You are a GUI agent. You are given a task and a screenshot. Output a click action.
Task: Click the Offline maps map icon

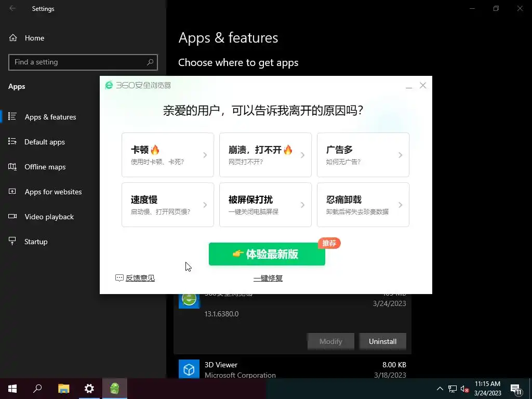[12, 166]
